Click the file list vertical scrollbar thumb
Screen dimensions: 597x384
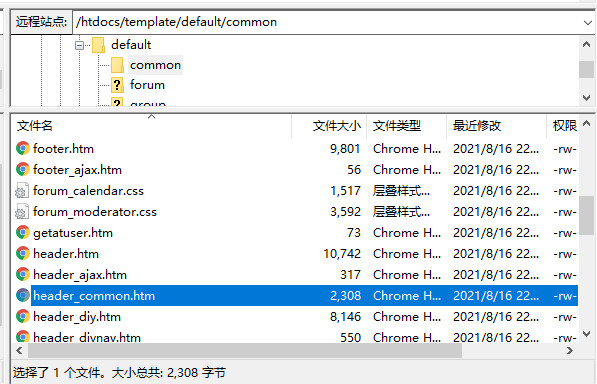click(x=587, y=215)
